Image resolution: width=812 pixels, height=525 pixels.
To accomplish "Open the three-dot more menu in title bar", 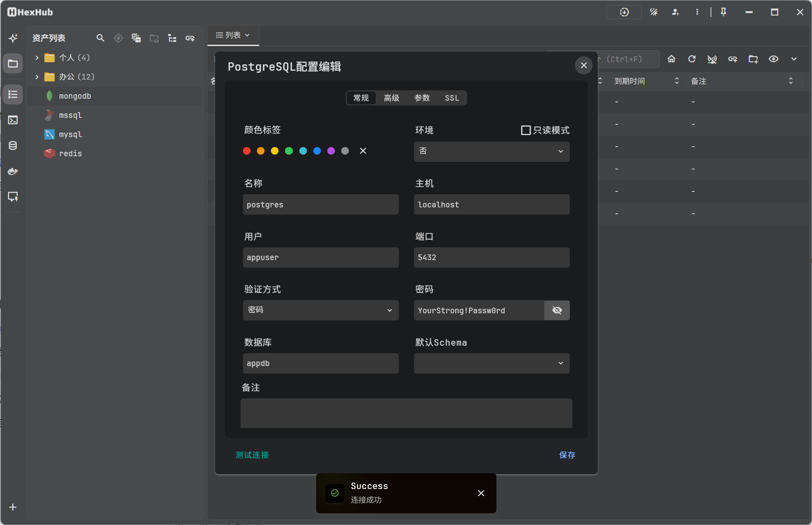I will pos(697,12).
